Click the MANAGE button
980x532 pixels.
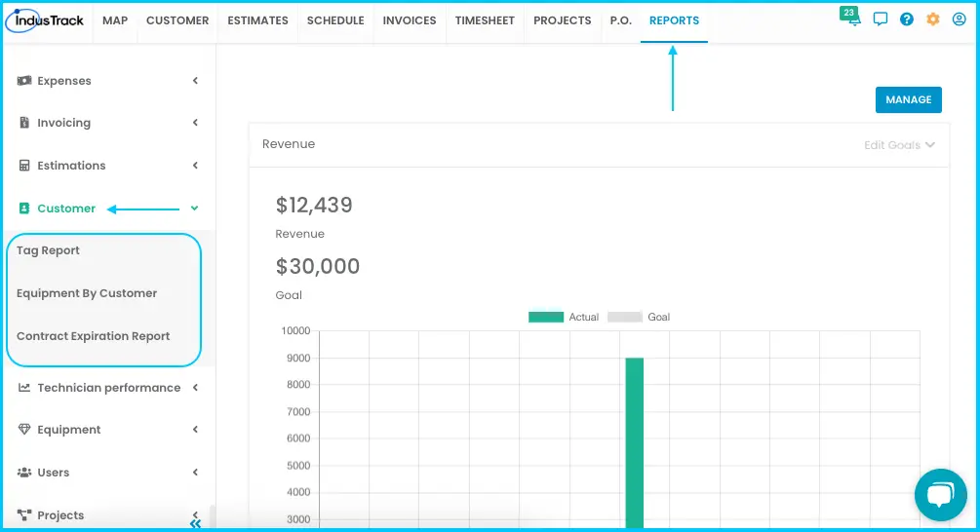coord(908,100)
